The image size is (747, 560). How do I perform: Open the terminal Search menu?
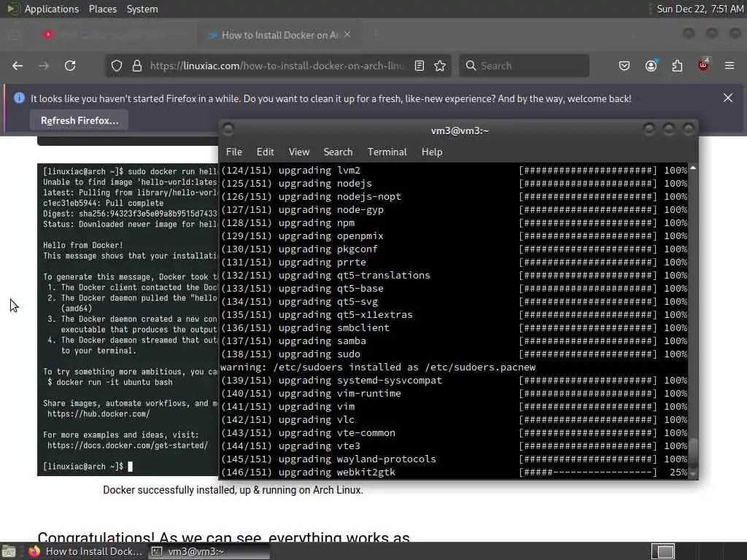coord(338,152)
